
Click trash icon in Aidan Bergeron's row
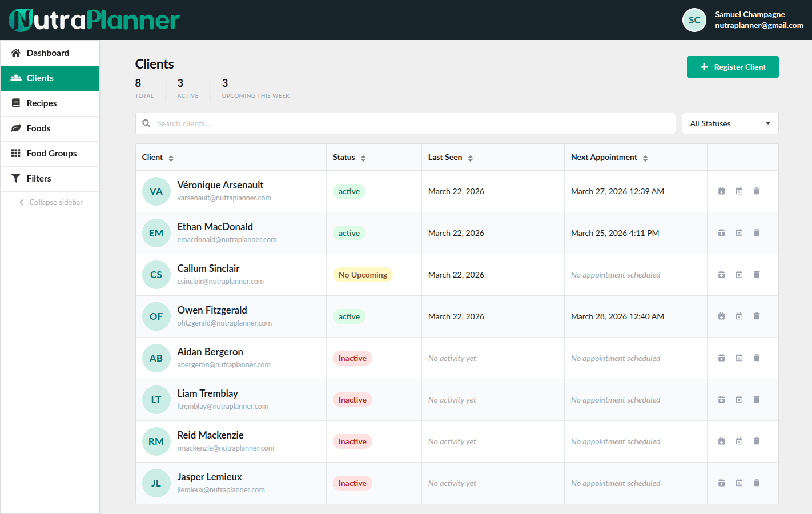(757, 358)
